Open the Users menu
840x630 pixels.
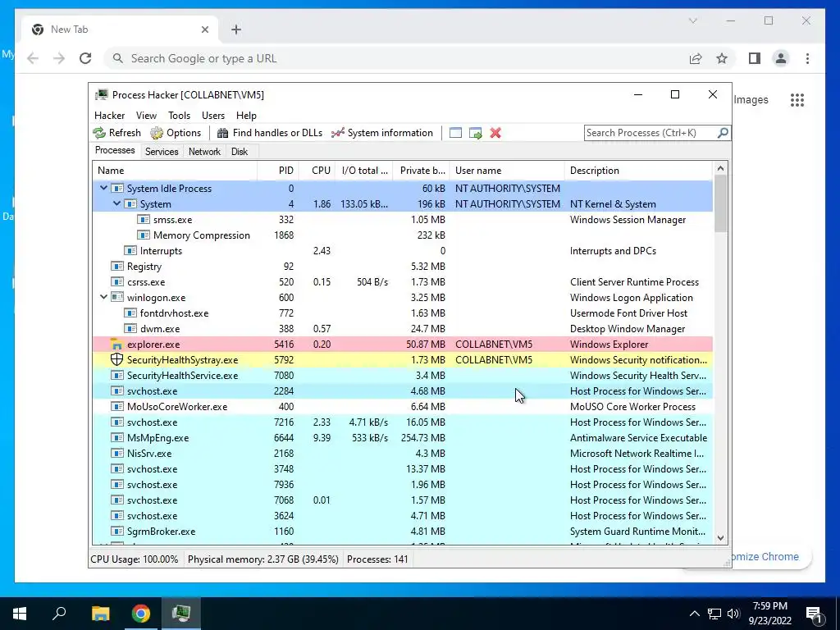pyautogui.click(x=213, y=115)
